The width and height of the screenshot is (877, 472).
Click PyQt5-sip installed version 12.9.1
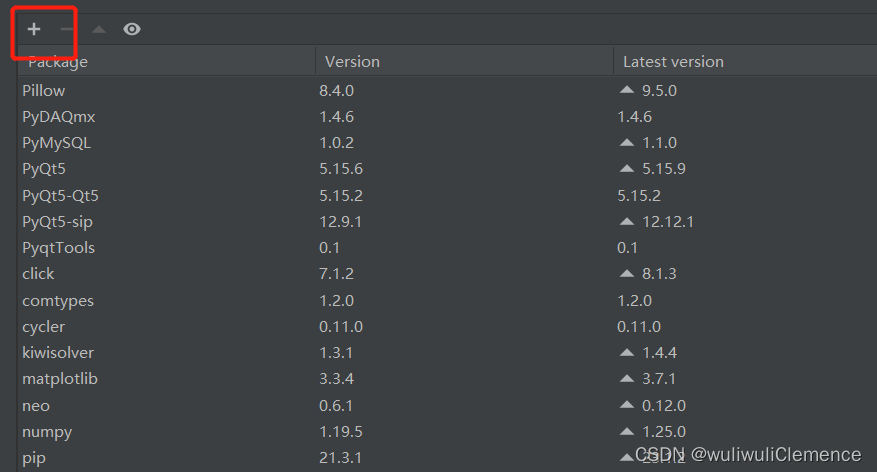point(341,221)
